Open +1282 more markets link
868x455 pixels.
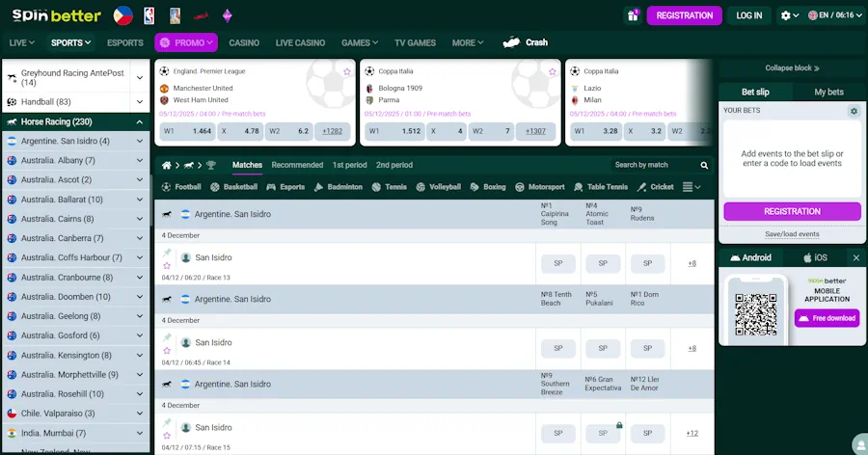tap(332, 131)
